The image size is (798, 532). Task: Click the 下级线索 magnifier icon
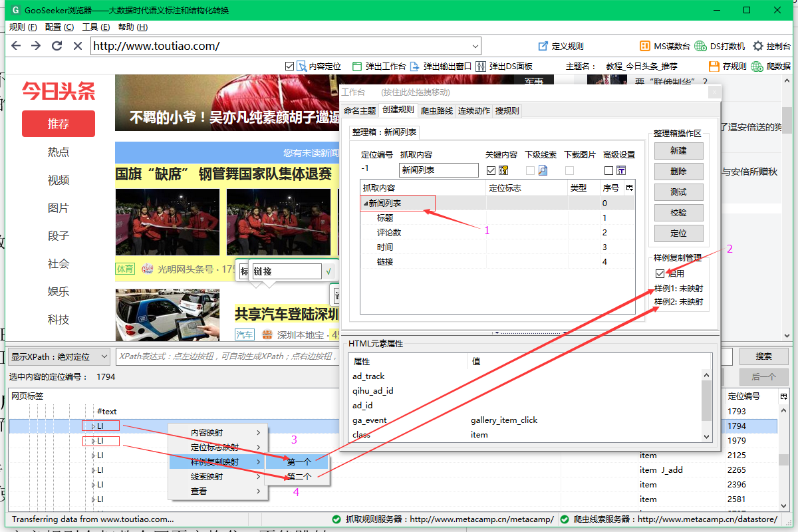pyautogui.click(x=543, y=170)
